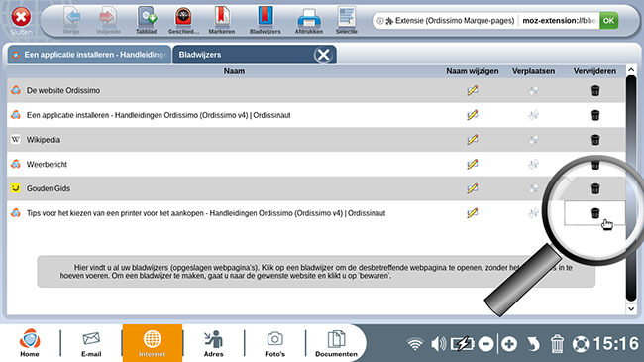
Task: Open the Foto's app
Action: click(x=274, y=343)
